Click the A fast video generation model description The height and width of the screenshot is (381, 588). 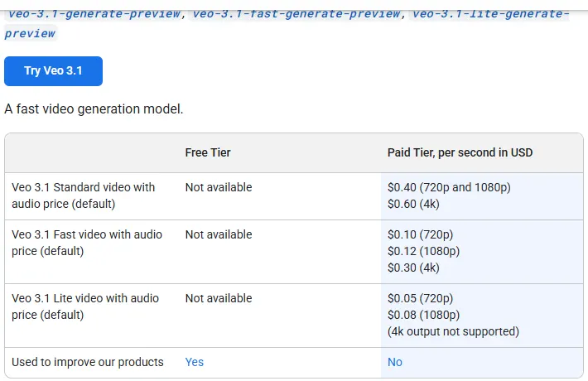tap(94, 109)
